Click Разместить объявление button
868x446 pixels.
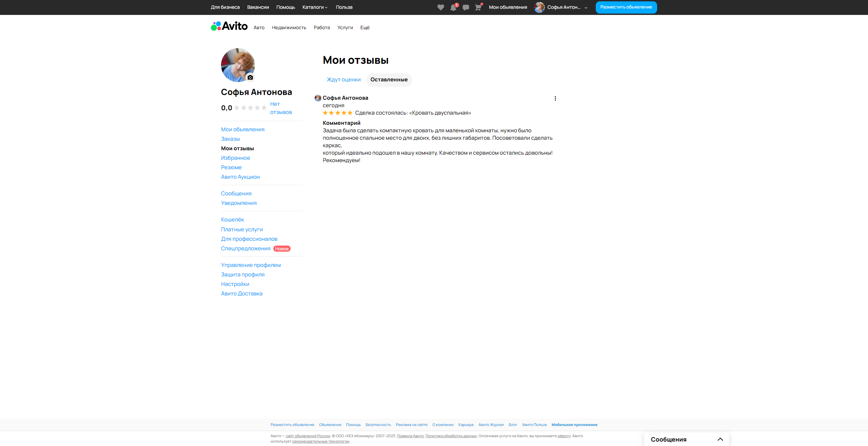point(626,7)
